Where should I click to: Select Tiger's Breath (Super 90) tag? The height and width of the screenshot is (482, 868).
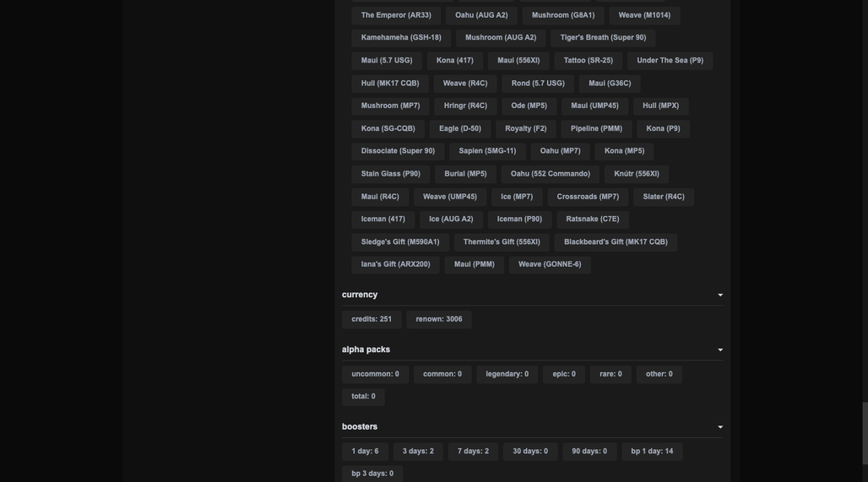(603, 38)
